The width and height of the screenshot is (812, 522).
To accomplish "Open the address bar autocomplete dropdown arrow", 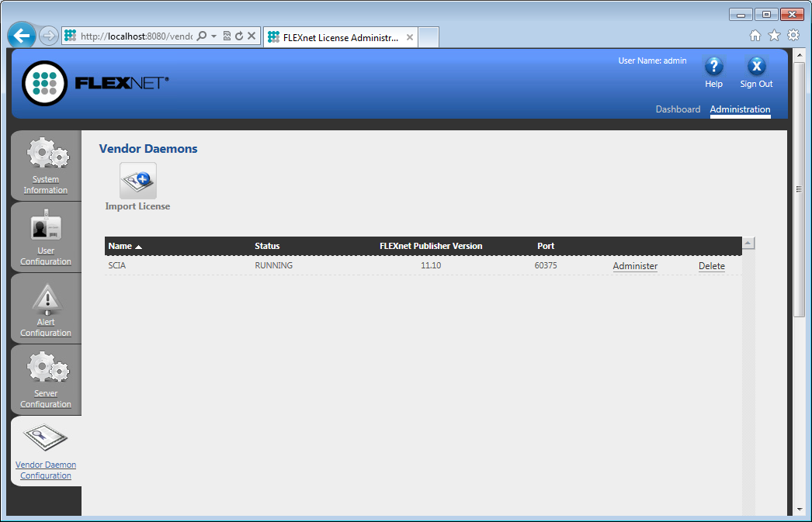I will [214, 36].
